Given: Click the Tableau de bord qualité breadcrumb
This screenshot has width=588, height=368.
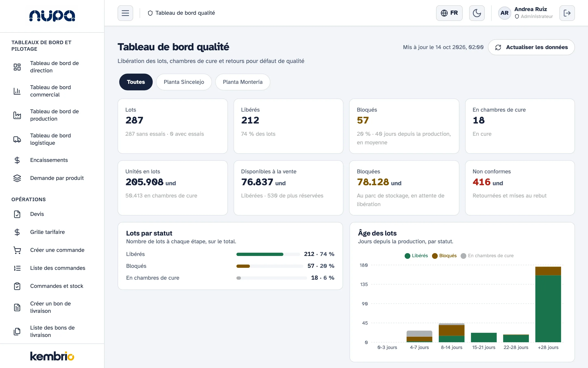Looking at the screenshot, I should coord(181,13).
